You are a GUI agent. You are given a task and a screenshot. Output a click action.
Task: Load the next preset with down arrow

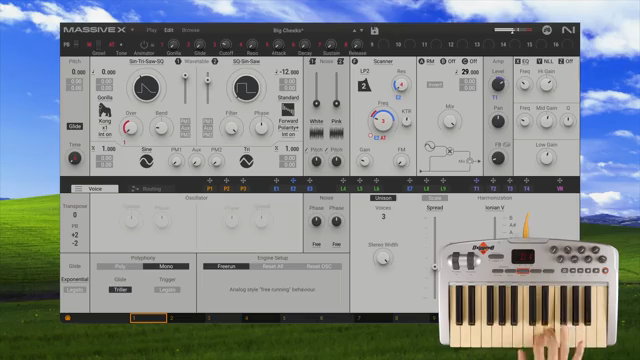362,31
